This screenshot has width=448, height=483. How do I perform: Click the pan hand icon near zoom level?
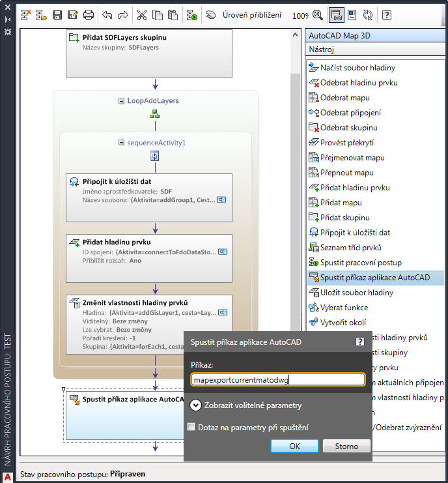point(210,14)
